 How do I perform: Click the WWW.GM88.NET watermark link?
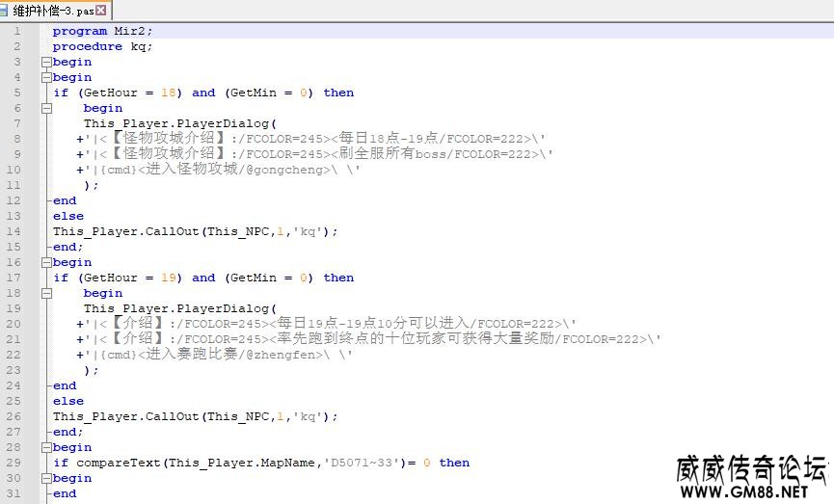click(743, 491)
